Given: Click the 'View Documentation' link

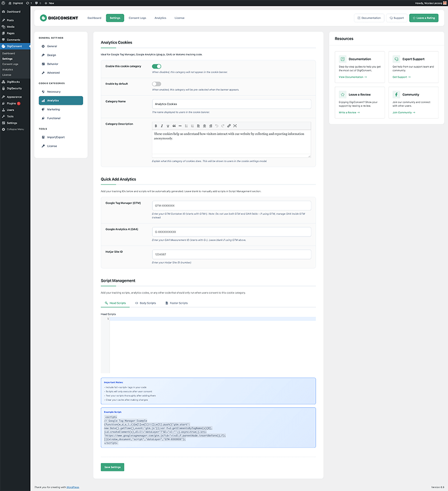Looking at the screenshot, I should point(352,77).
